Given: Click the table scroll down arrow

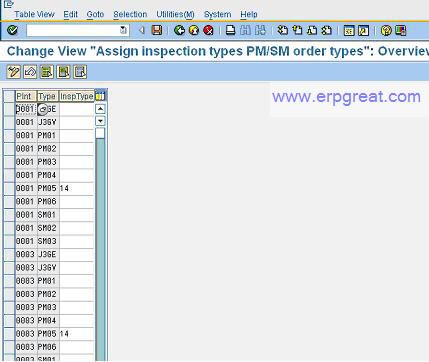Looking at the screenshot, I should (x=100, y=121).
